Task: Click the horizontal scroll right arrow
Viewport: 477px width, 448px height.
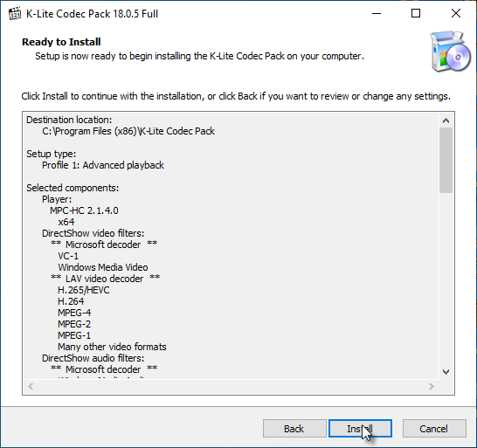Action: click(432, 387)
